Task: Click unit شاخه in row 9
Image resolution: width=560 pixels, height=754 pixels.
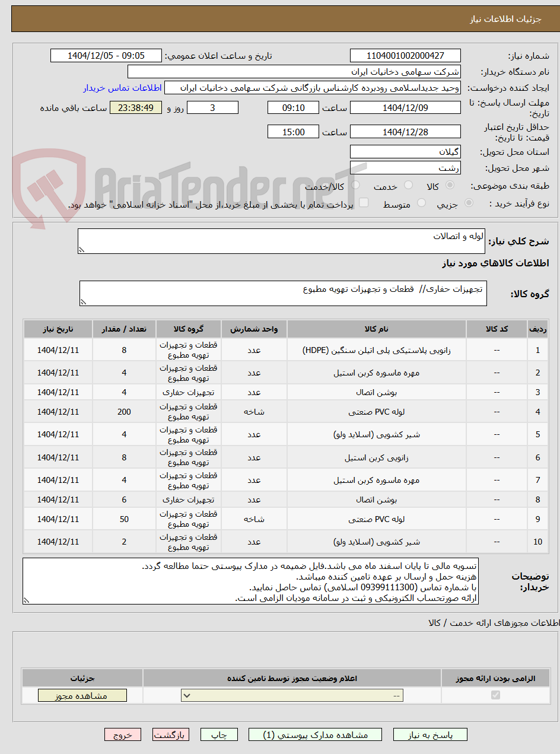Action: click(x=254, y=519)
